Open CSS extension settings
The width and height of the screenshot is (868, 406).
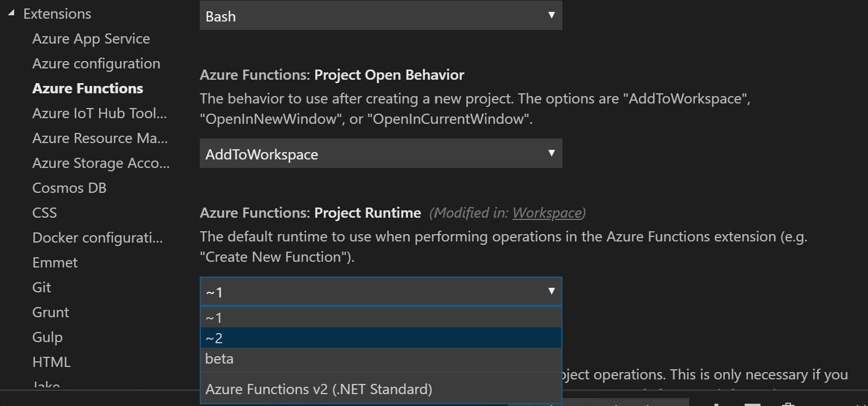click(44, 213)
